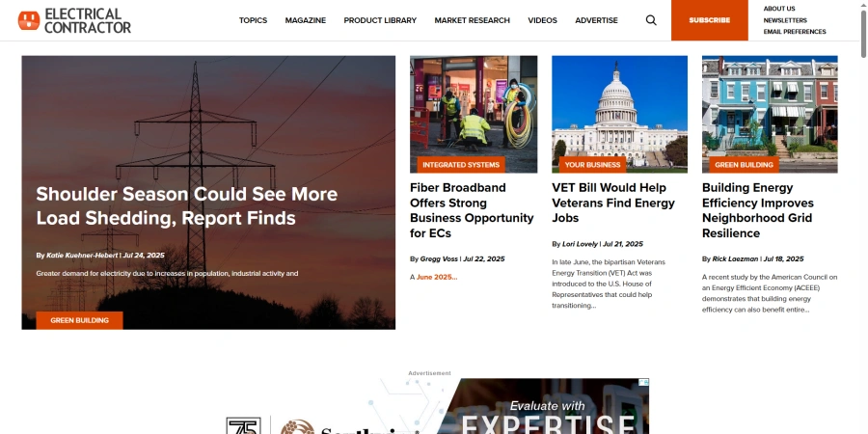
Task: Open the colorful row houses thumbnail
Action: [770, 114]
